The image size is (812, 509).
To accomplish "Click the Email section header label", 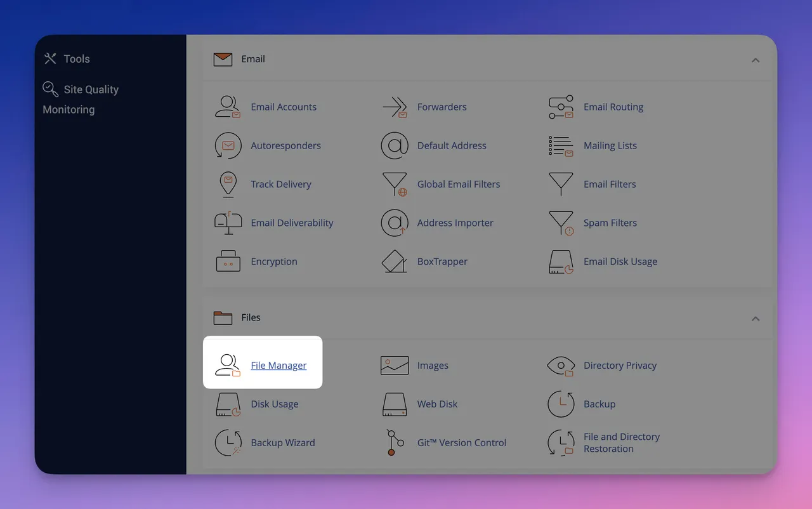I will coord(253,59).
